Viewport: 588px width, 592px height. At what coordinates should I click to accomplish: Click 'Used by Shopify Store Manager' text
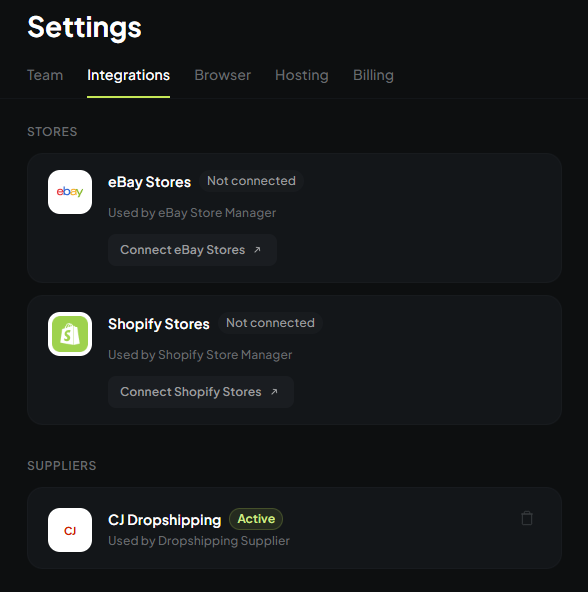click(x=200, y=355)
